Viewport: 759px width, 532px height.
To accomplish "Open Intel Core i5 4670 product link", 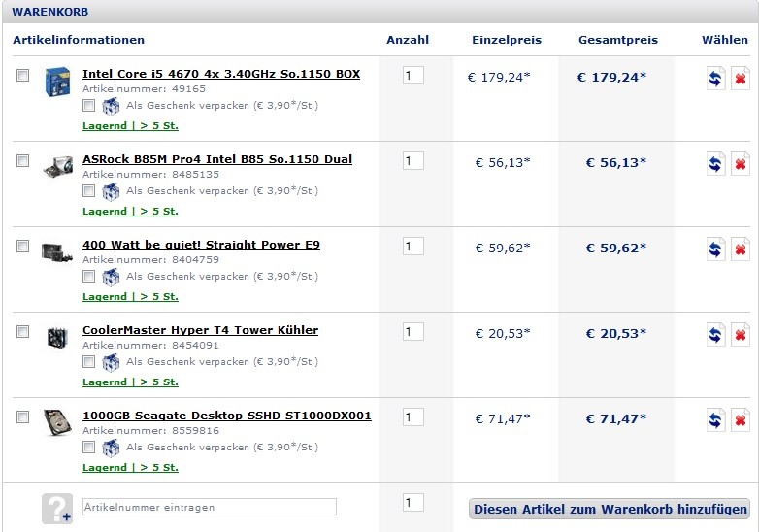I will point(221,74).
